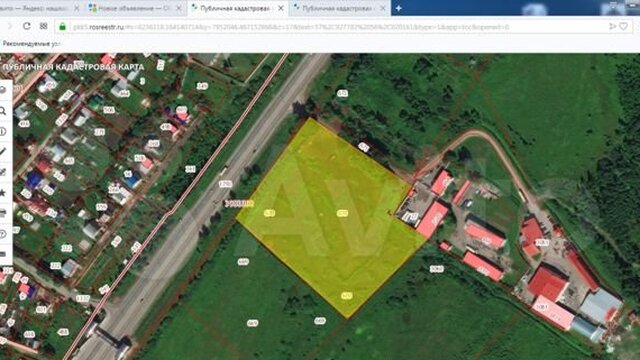Screen dimensions: 640x360
Task: Open help via the question mark sidebar icon
Action: point(3,234)
